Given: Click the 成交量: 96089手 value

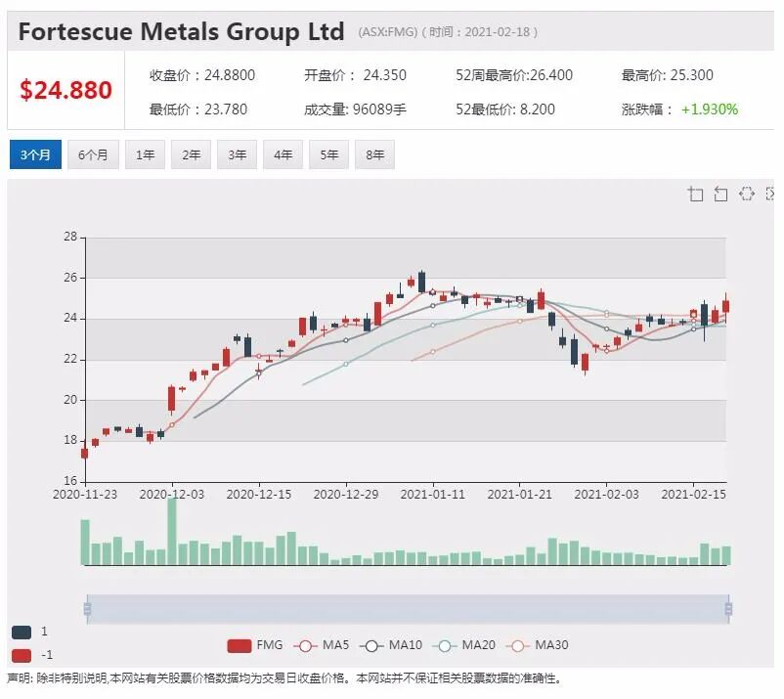Looking at the screenshot, I should 356,109.
